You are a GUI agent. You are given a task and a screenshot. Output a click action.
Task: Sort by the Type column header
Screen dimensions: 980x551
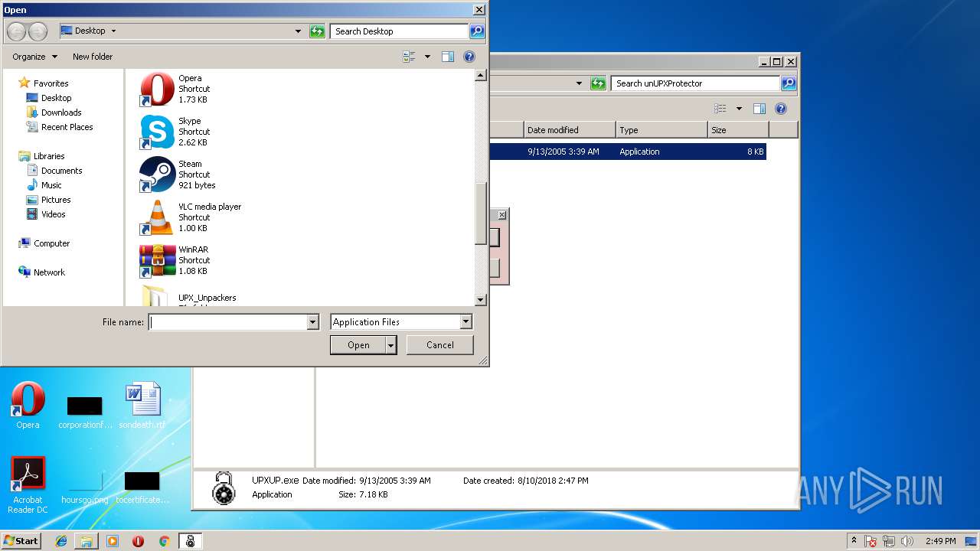tap(661, 130)
